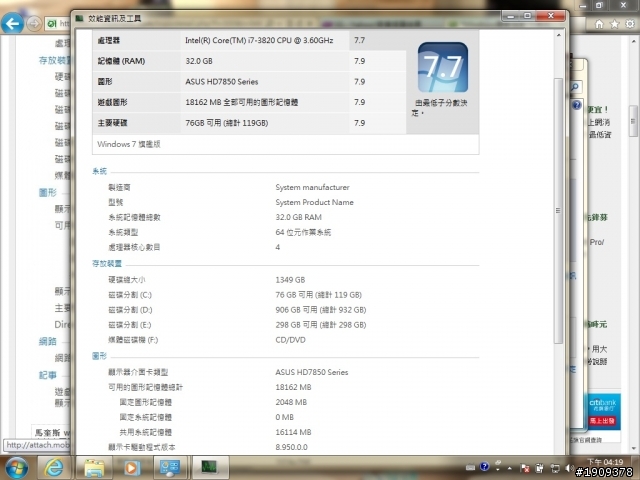Open Windows Media Player taskbar icon
This screenshot has height=480, width=640.
point(131,468)
